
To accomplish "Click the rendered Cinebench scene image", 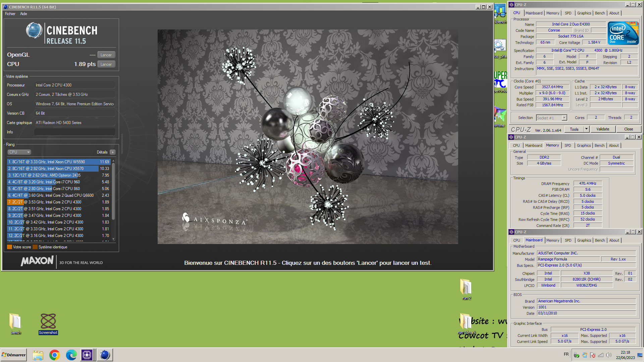I will [x=308, y=136].
